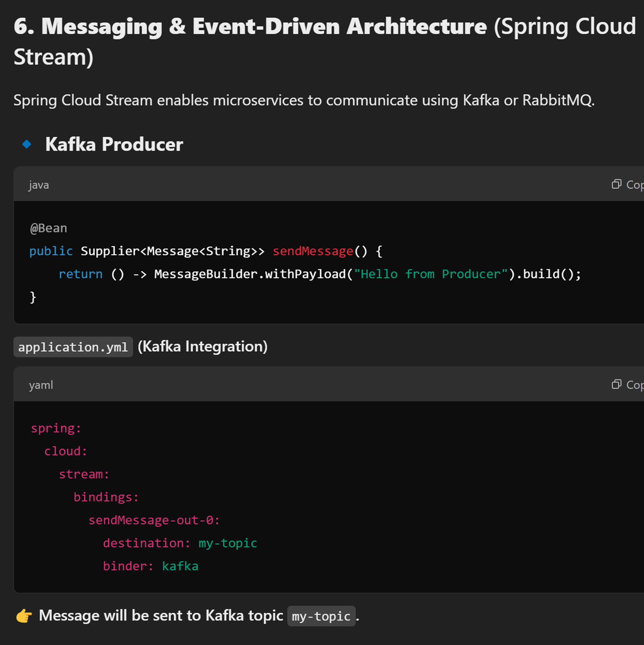Viewport: 644px width, 645px height.
Task: Click the 'stream:' yaml key
Action: pos(84,474)
